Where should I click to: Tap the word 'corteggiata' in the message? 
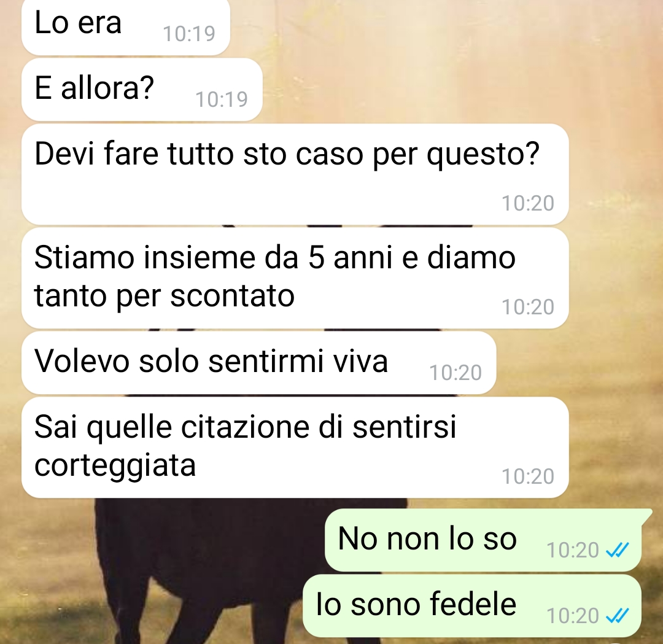(115, 467)
